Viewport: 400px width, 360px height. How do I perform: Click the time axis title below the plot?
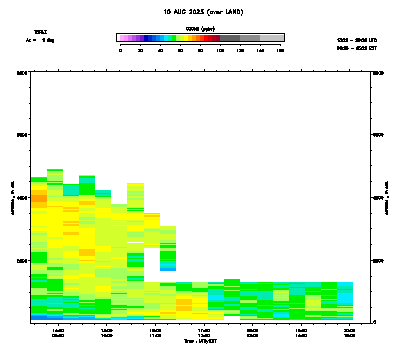[x=200, y=341]
